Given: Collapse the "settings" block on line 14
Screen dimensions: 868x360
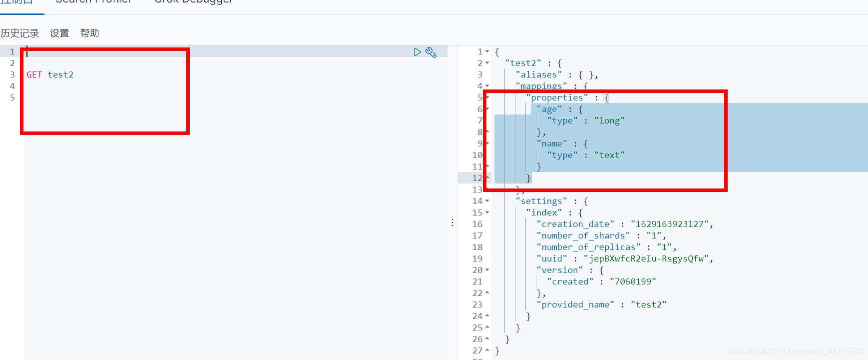Looking at the screenshot, I should coord(487,201).
